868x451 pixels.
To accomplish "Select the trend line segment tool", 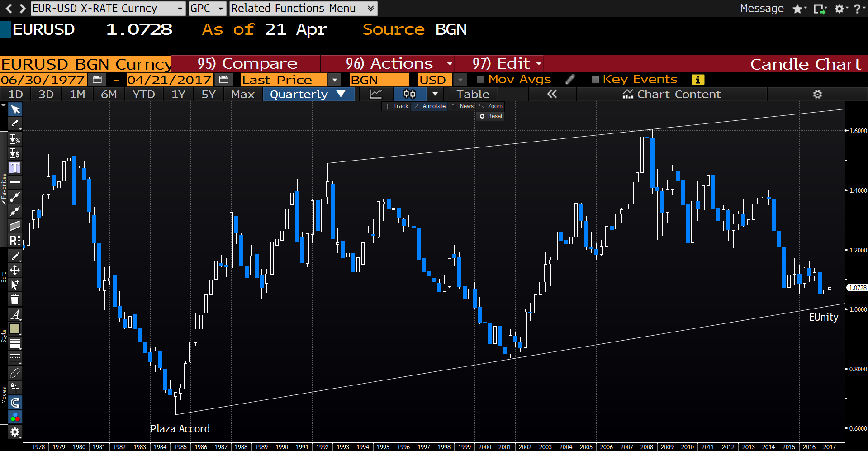I will (x=15, y=197).
